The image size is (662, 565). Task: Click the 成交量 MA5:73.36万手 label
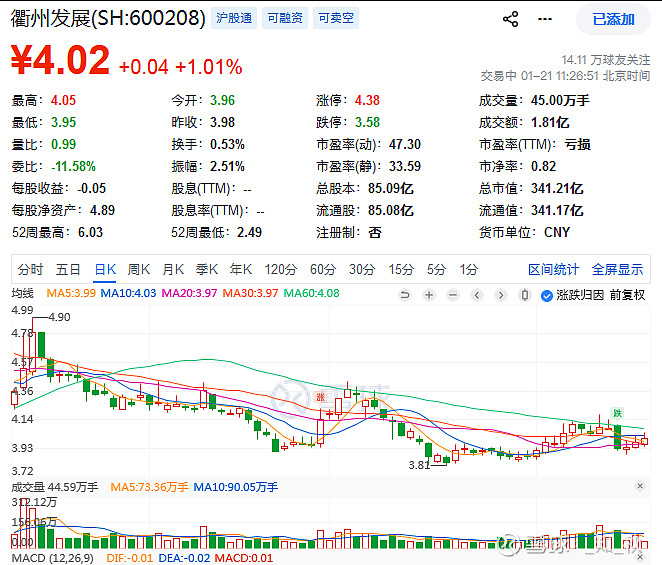coord(149,487)
